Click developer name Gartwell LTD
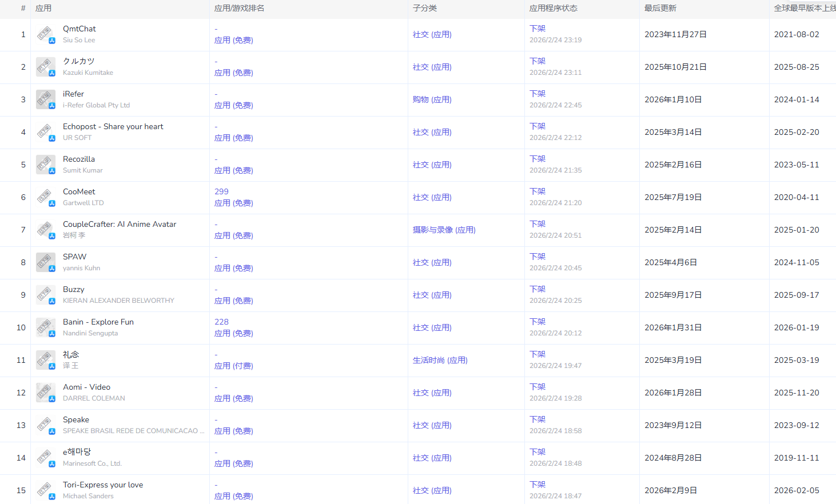Viewport: 836px width, 504px height. click(83, 203)
